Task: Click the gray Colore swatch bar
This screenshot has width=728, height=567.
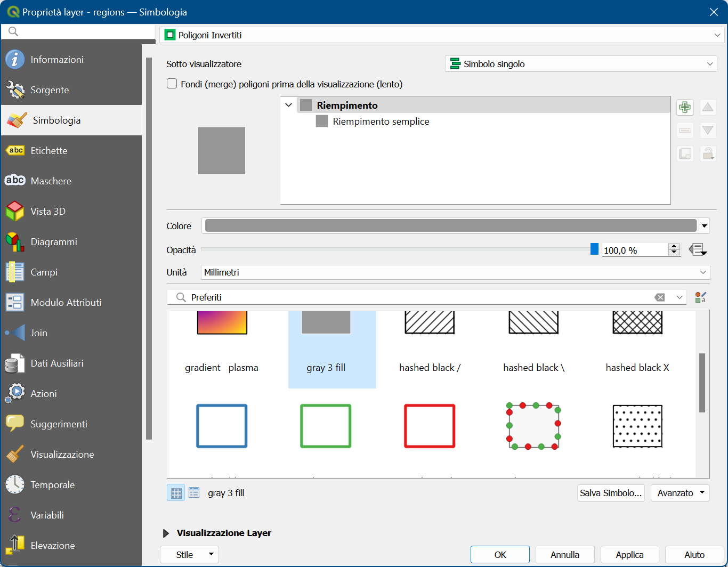Action: (450, 226)
